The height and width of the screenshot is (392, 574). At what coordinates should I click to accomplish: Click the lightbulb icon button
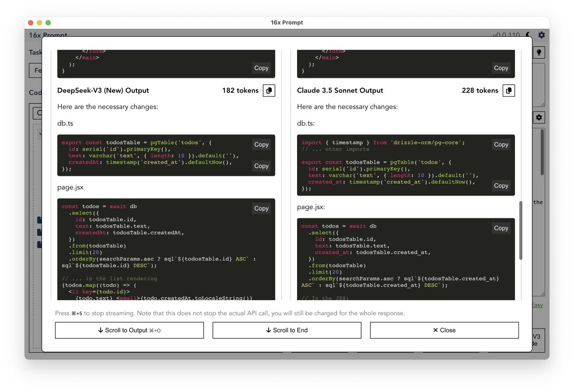[x=539, y=53]
